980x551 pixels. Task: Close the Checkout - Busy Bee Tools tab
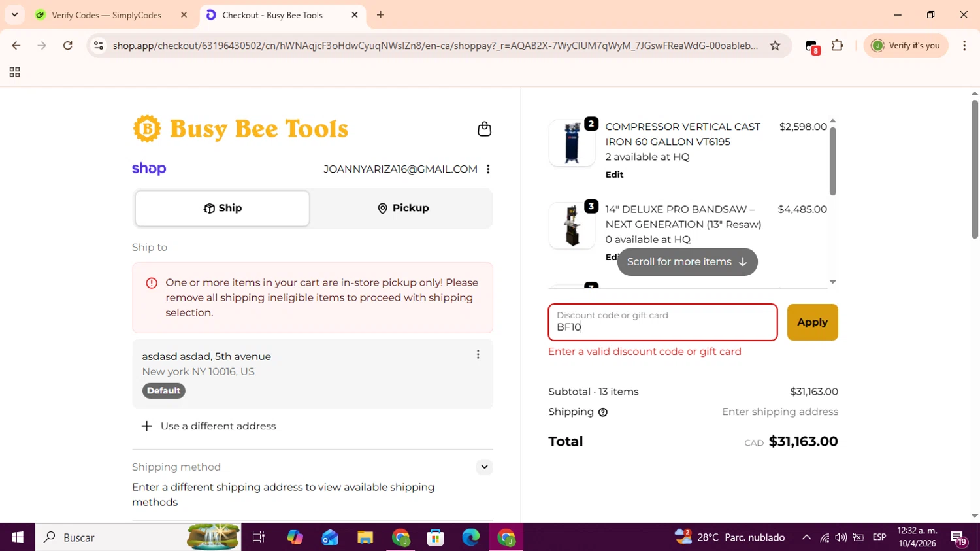[355, 14]
